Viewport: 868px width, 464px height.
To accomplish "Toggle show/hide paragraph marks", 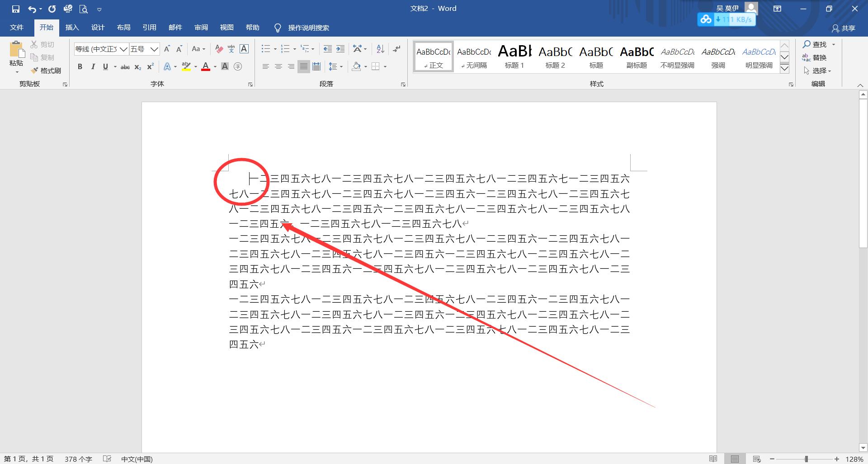I will click(396, 49).
